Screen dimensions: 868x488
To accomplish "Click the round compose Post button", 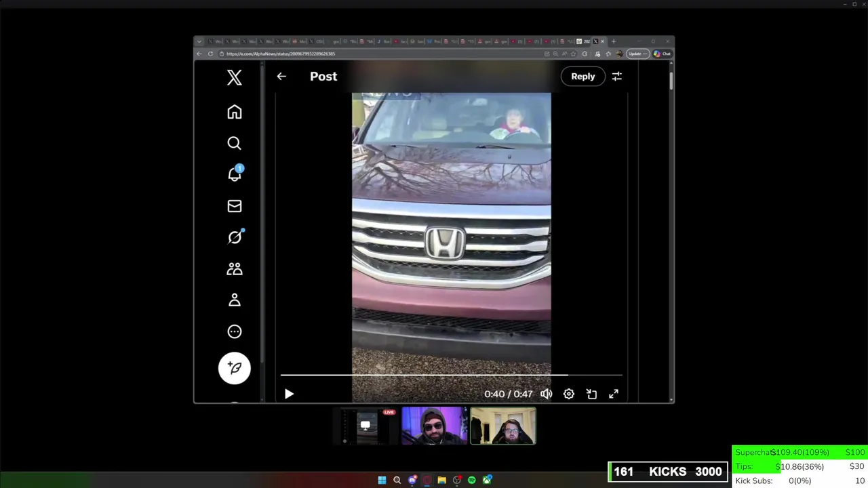I will (x=235, y=368).
